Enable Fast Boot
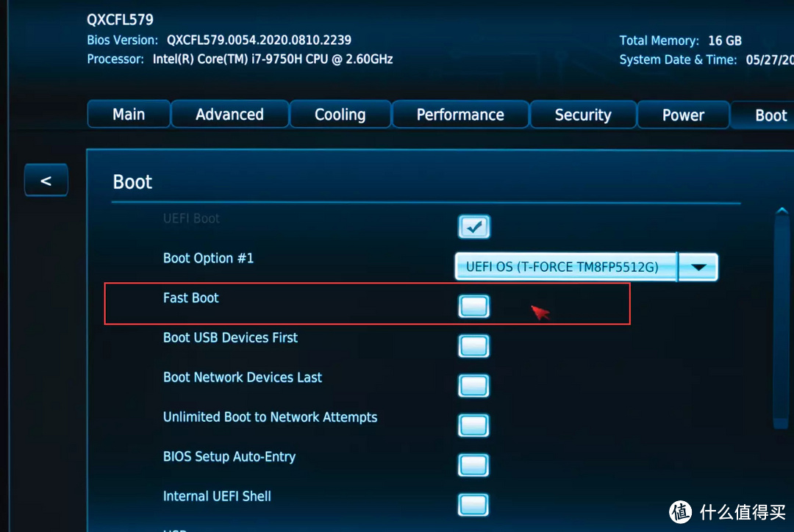The height and width of the screenshot is (532, 794). click(x=473, y=306)
